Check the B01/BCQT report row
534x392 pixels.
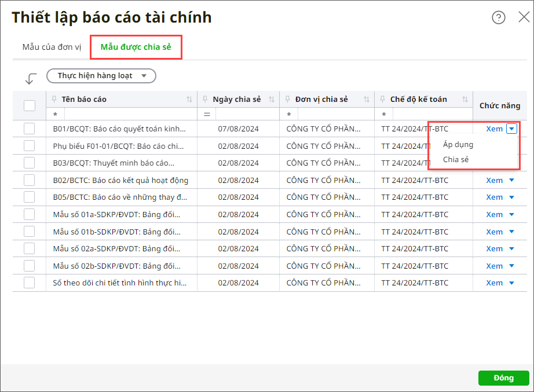(30, 129)
